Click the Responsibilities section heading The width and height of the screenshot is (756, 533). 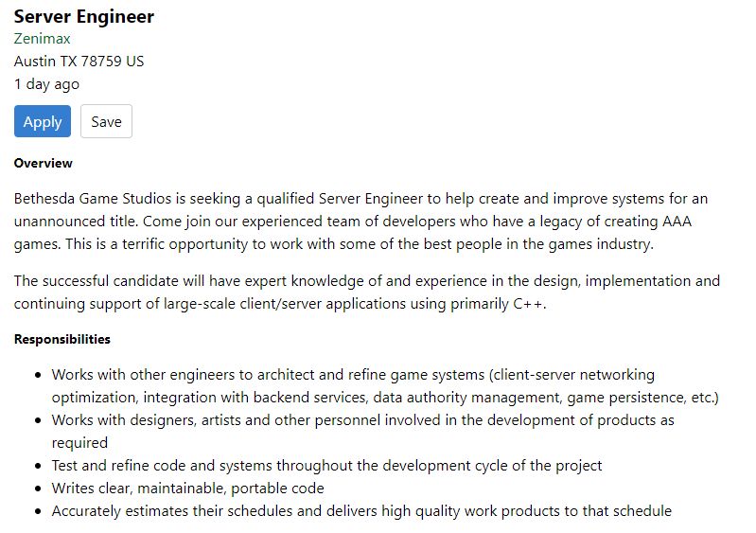click(62, 339)
